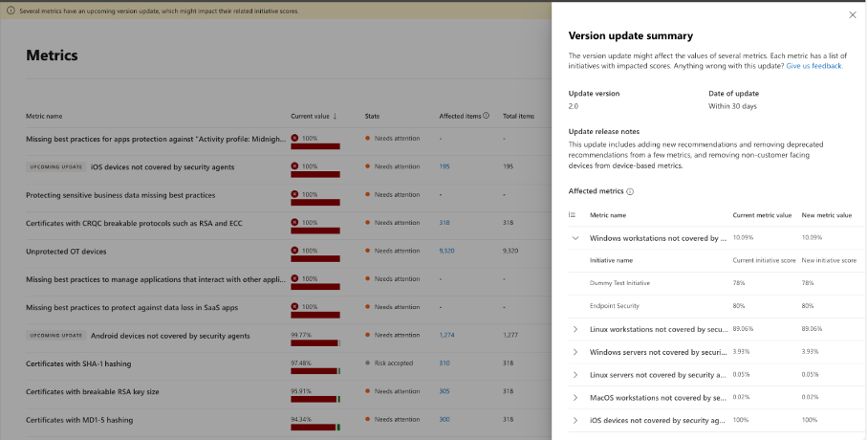Click the Affected items column info icon
The height and width of the screenshot is (440, 868).
pos(486,116)
